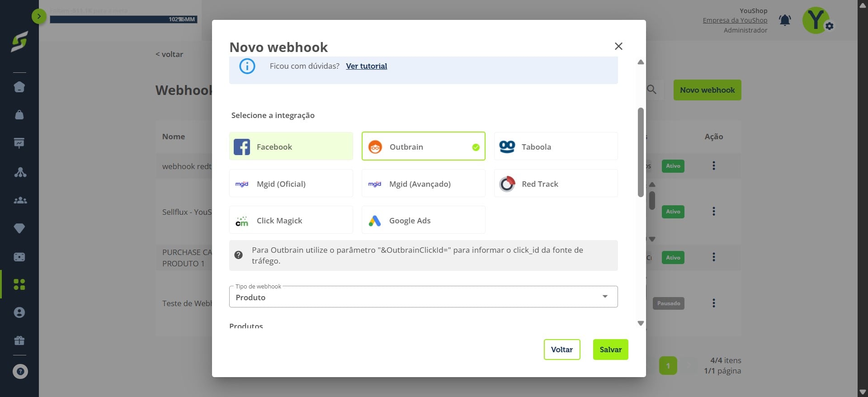Open actions menu for the webhook redt row

click(714, 166)
